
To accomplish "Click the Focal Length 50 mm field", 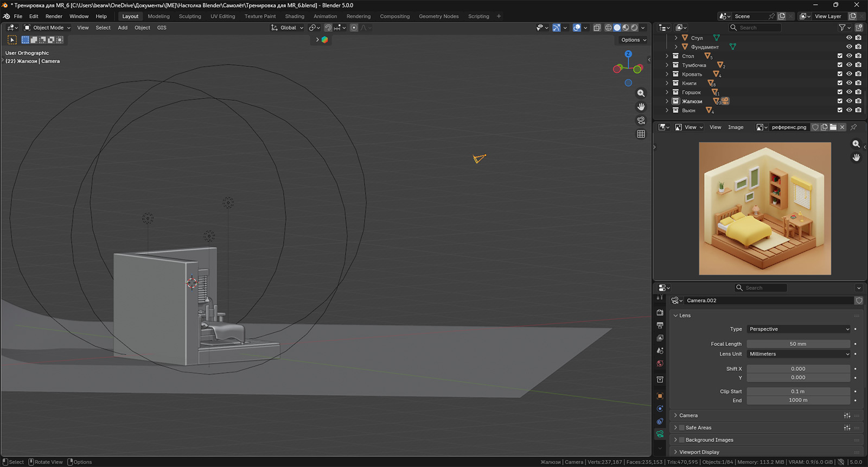I will [797, 344].
